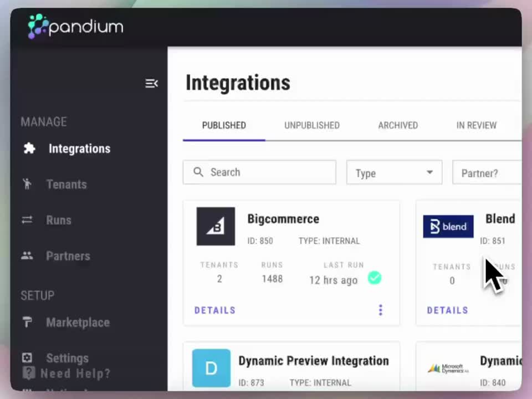532x399 pixels.
Task: Click the Blend integration title
Action: click(500, 219)
